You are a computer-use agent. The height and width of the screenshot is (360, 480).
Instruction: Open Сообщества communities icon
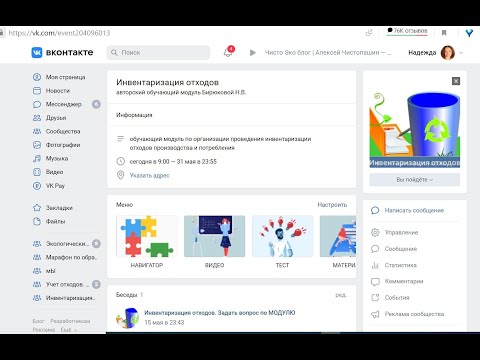[37, 131]
